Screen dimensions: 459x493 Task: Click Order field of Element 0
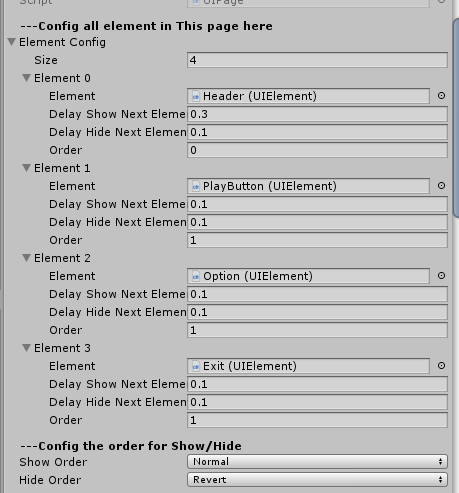click(x=317, y=150)
